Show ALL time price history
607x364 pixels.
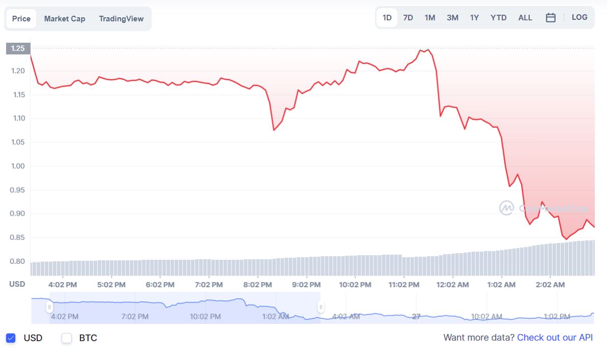525,18
